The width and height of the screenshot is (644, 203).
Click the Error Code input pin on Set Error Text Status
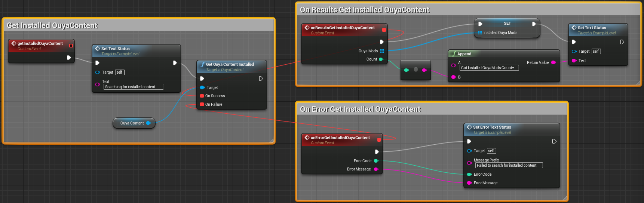[x=469, y=174]
